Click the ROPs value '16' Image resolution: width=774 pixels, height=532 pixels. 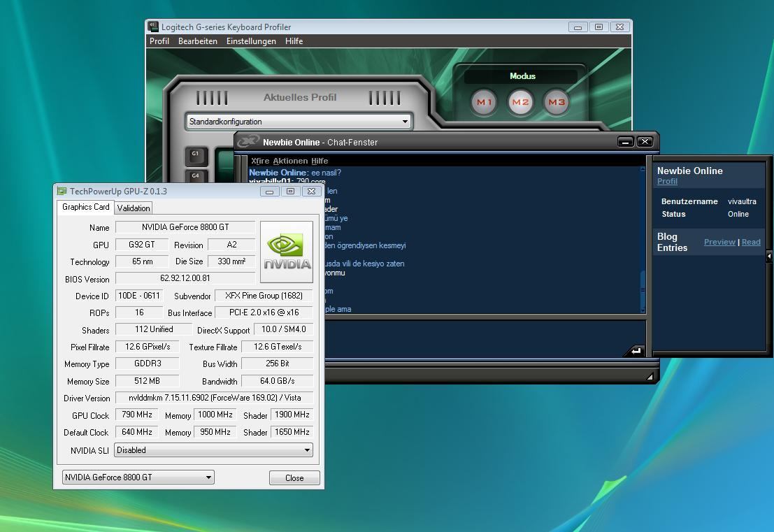pos(139,312)
